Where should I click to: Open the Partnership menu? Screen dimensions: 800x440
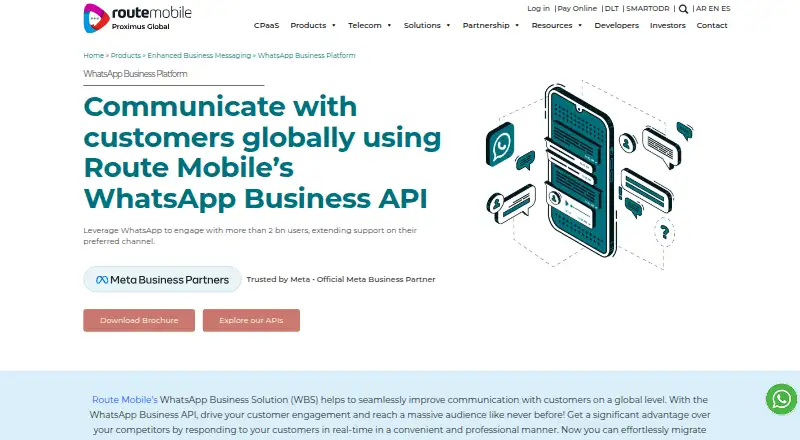tap(486, 25)
